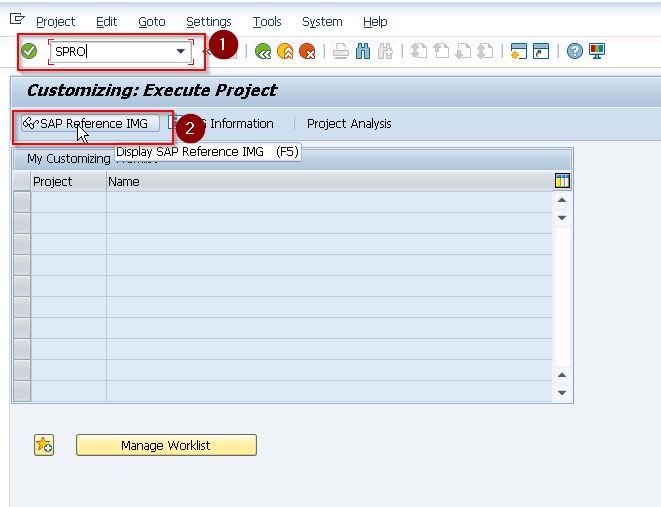This screenshot has width=661, height=507.
Task: Click the Print icon
Action: [341, 51]
